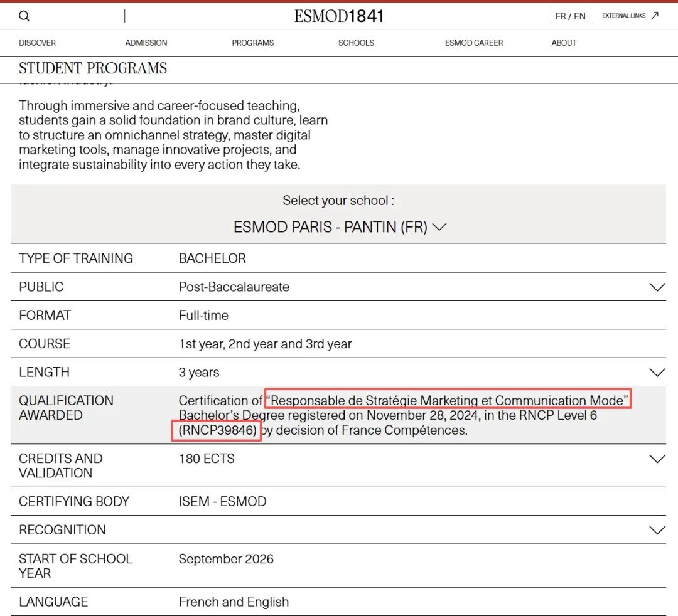The image size is (678, 616).
Task: Click the 'Length' row label
Action: pyautogui.click(x=44, y=373)
